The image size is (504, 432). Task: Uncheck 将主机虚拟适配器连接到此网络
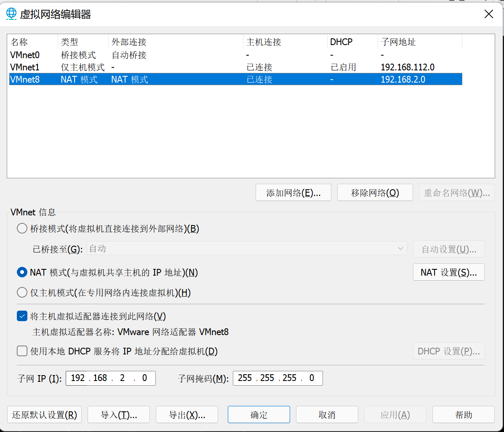(x=22, y=316)
